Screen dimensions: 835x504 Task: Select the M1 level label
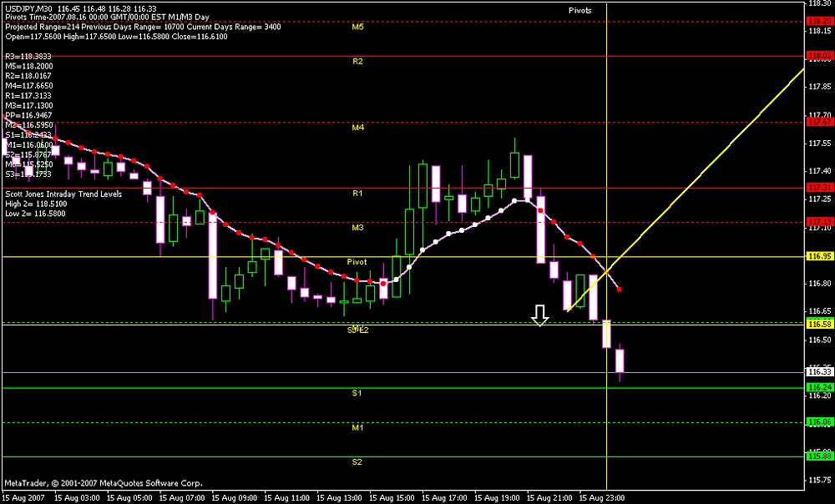click(357, 428)
